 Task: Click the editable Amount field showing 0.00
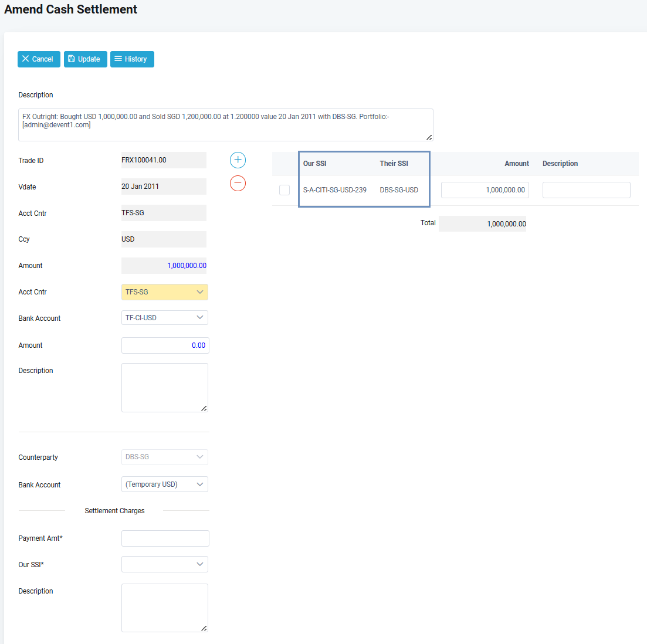click(x=165, y=345)
